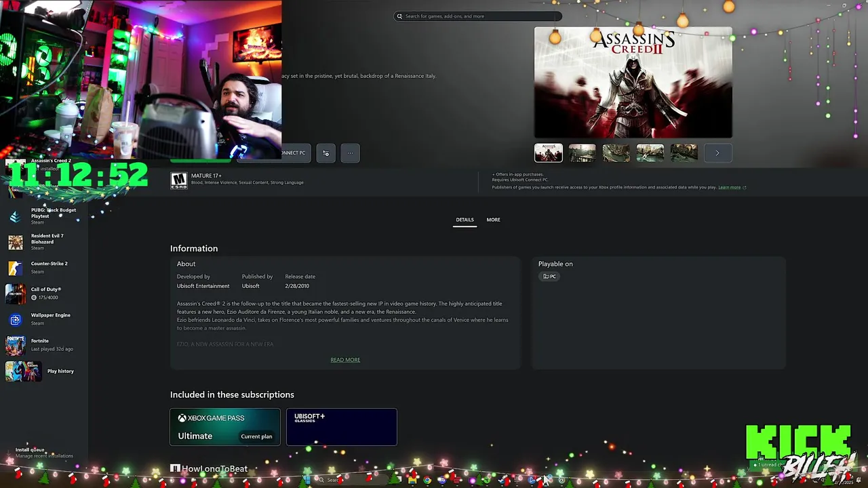868x488 pixels.
Task: Open the Ubisoft+ Classics subscription card
Action: click(341, 427)
